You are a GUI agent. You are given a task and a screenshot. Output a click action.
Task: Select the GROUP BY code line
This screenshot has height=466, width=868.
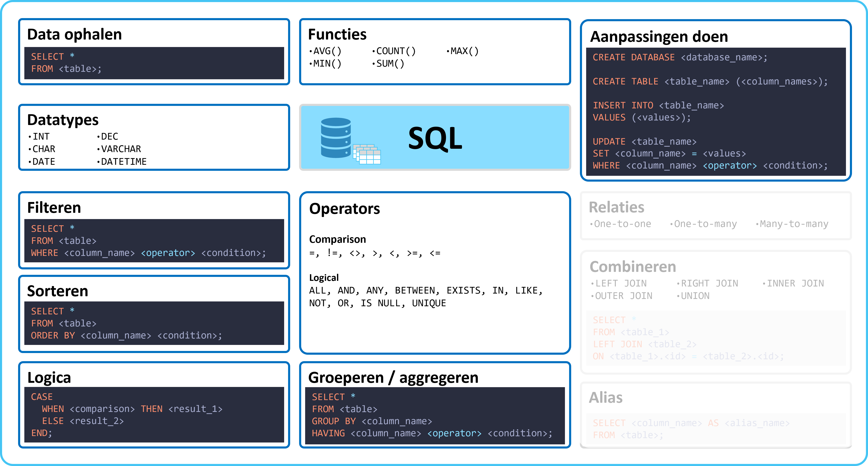[372, 421]
